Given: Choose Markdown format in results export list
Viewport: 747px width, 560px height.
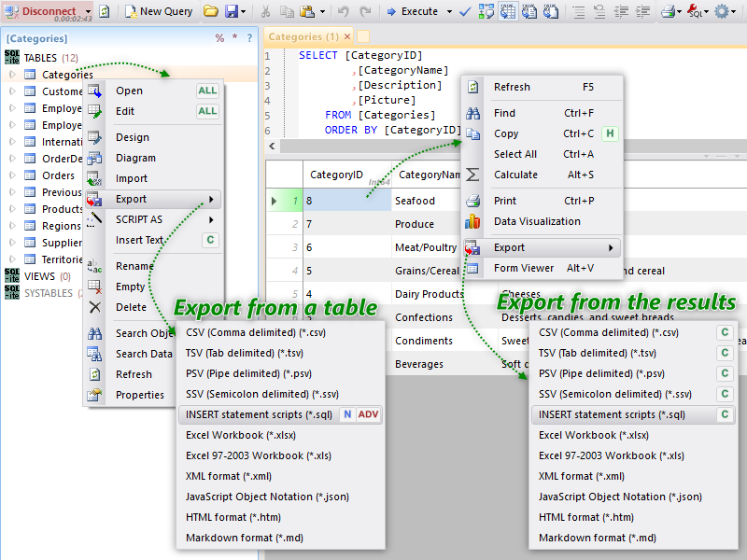Looking at the screenshot, I should tap(633, 538).
